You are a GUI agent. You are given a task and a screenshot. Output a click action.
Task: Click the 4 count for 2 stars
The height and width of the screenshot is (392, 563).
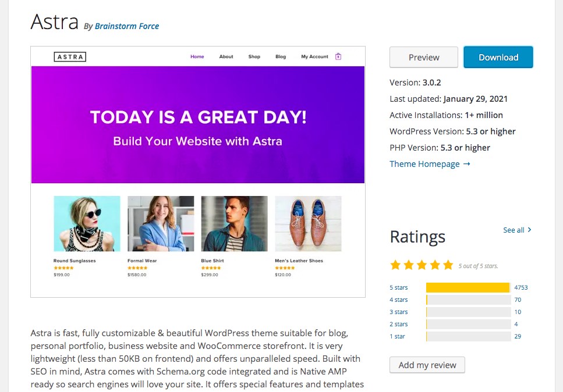pyautogui.click(x=516, y=324)
